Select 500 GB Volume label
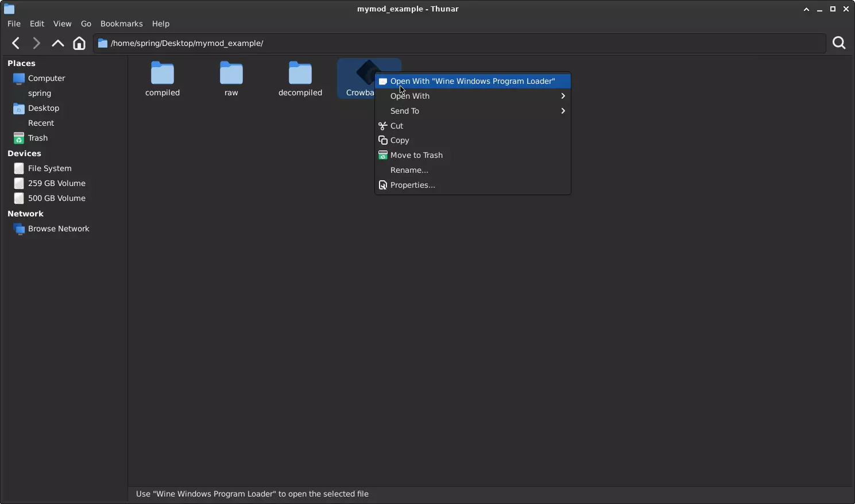Viewport: 855px width, 504px height. click(x=57, y=198)
